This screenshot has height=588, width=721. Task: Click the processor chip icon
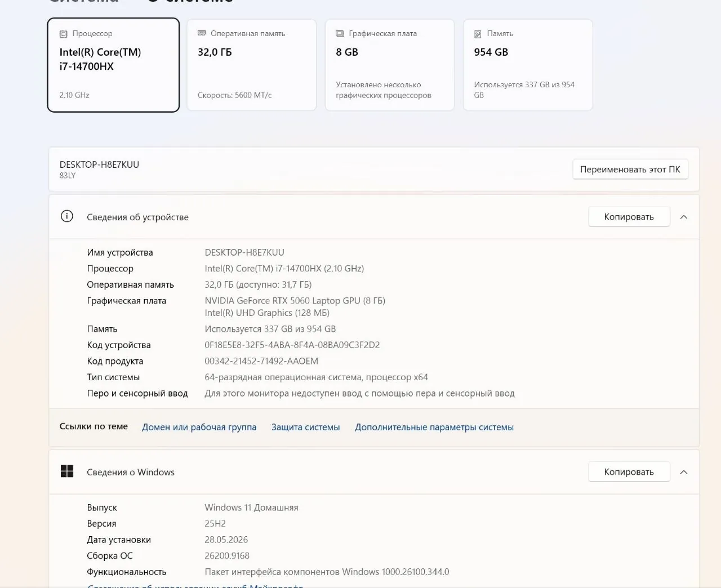click(x=63, y=34)
